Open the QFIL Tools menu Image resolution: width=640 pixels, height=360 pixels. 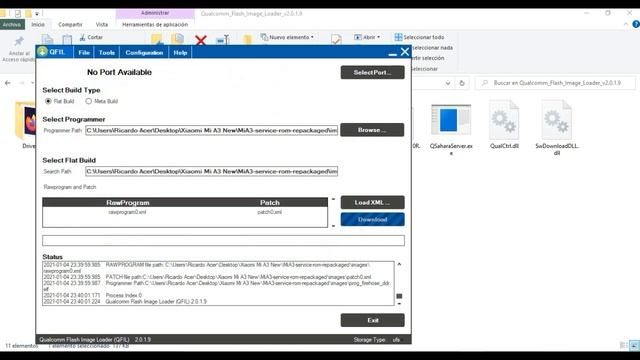(x=107, y=53)
